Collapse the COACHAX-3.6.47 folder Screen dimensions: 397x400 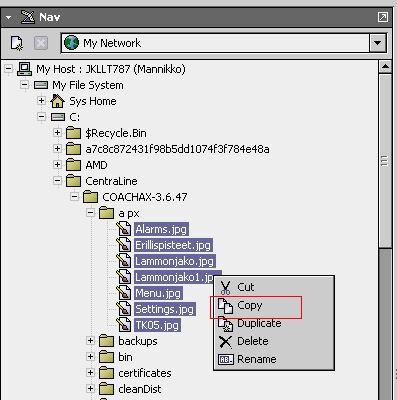tap(74, 197)
